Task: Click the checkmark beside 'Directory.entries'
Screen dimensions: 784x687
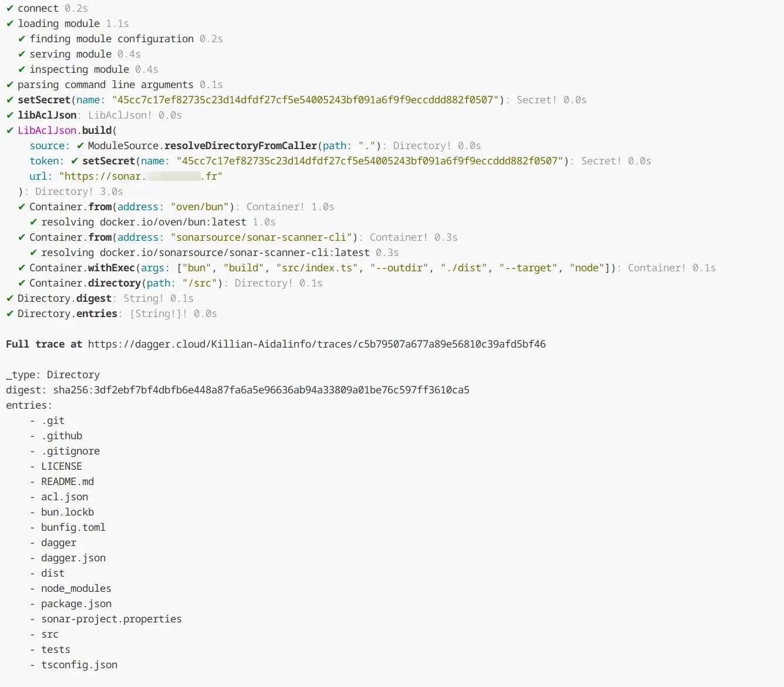Action: 9,314
